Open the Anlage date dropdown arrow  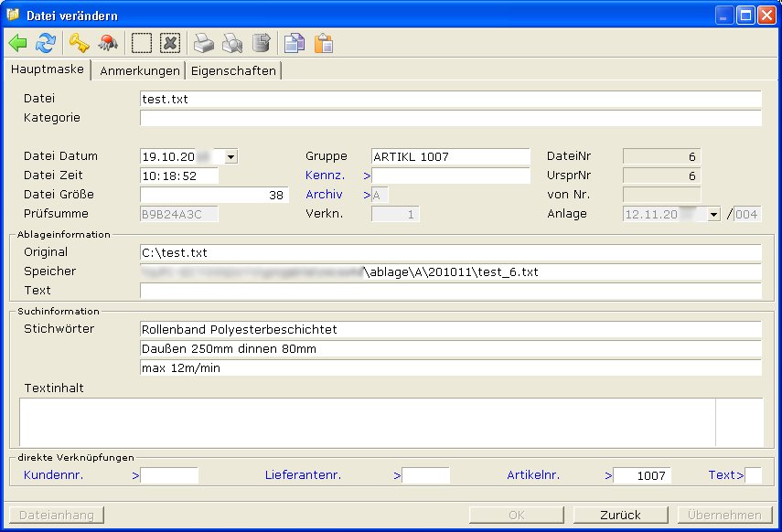pos(713,214)
